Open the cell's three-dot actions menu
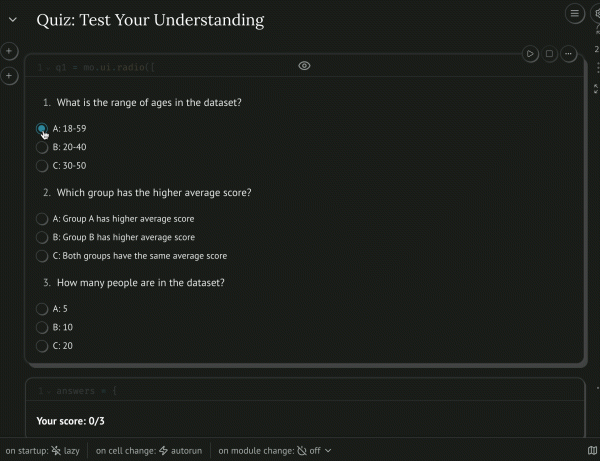Viewport: 600px width, 461px height. [568, 54]
